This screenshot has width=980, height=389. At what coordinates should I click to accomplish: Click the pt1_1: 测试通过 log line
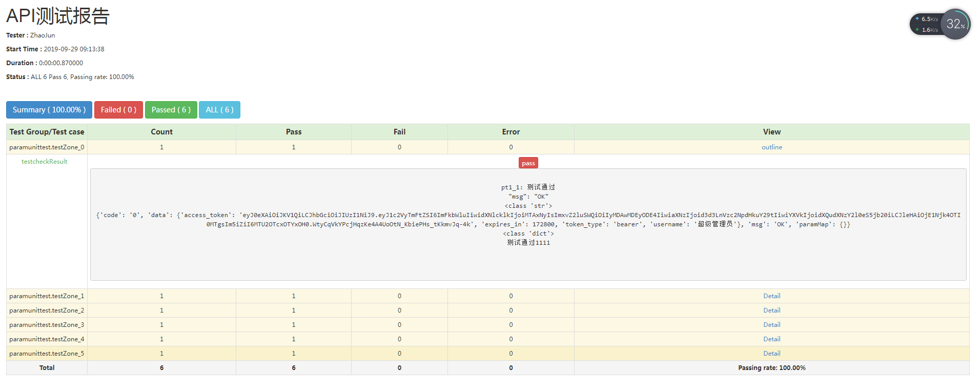click(x=528, y=187)
